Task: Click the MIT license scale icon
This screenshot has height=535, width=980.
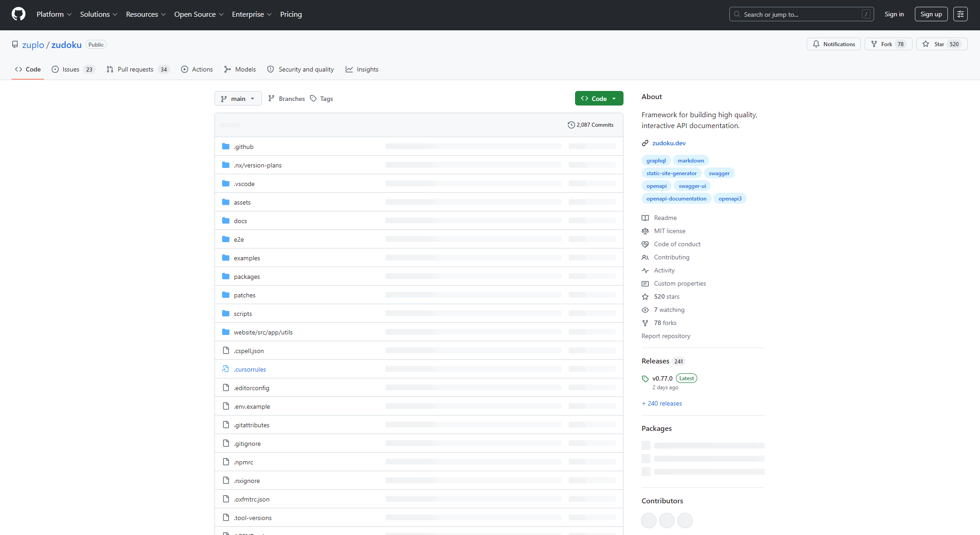Action: click(x=645, y=231)
